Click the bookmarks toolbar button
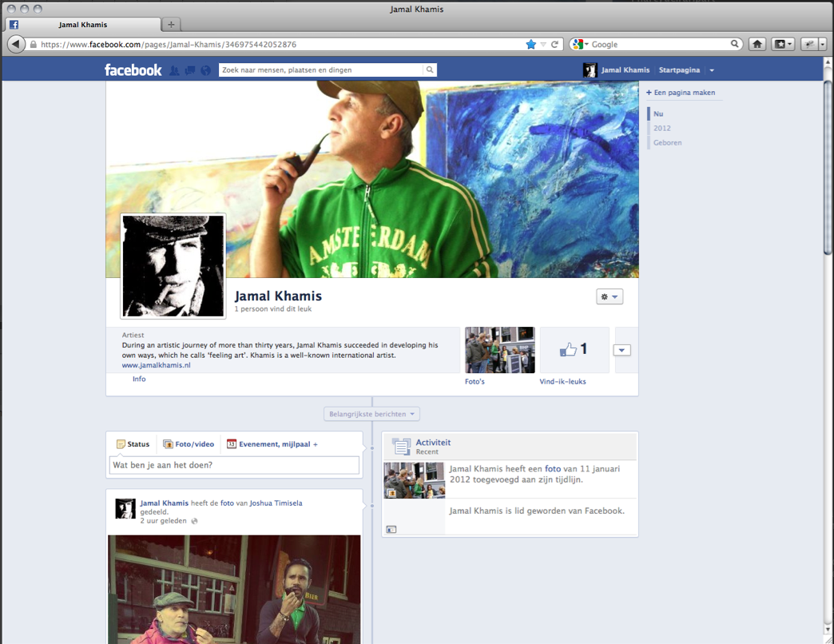Image resolution: width=834 pixels, height=644 pixels. [778, 44]
